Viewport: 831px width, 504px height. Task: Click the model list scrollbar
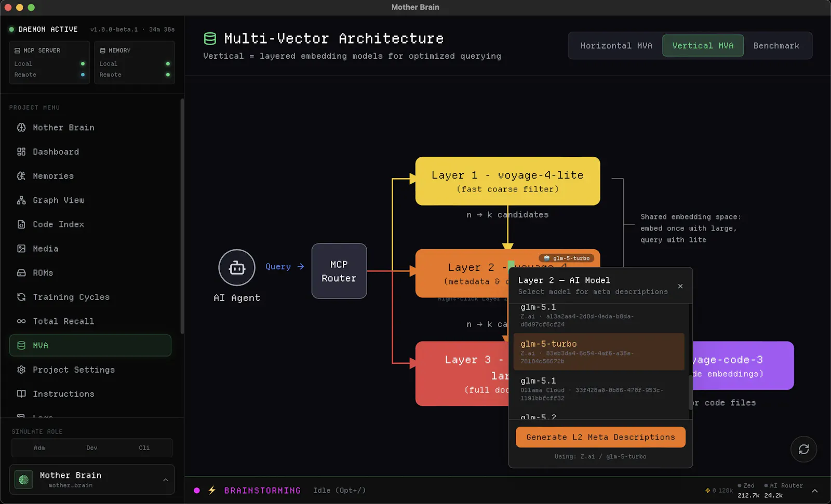tap(691, 393)
